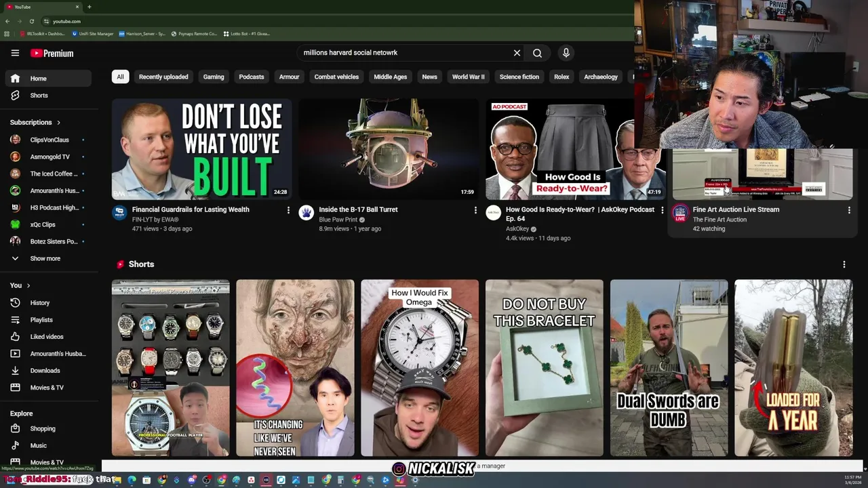868x488 pixels.
Task: Click Blue Paw Print channel avatar
Action: click(307, 212)
